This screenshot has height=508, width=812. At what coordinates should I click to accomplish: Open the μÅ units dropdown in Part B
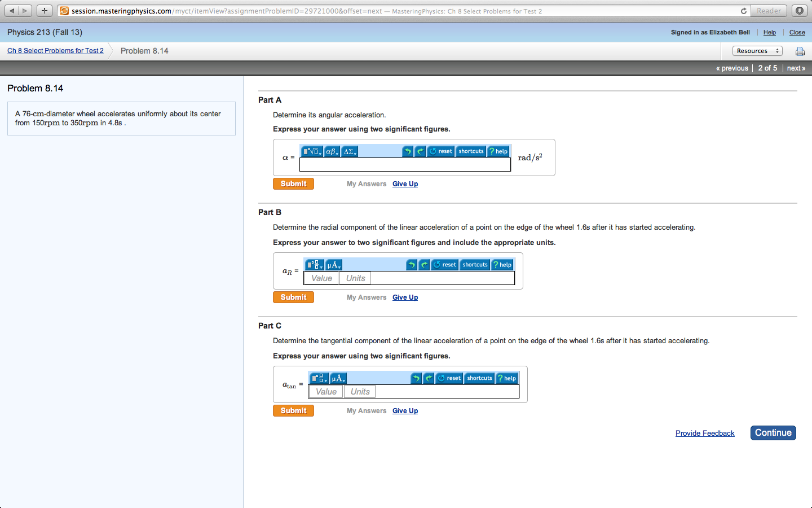coord(333,264)
